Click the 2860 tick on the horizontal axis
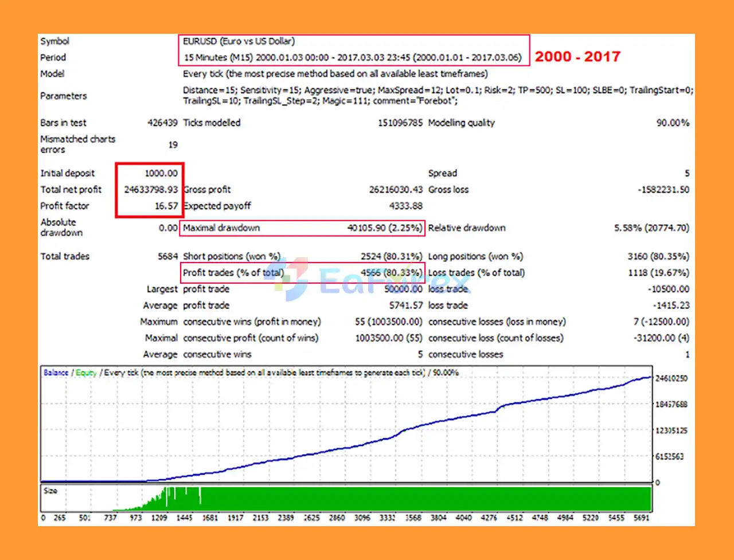The height and width of the screenshot is (560, 734). pos(337,518)
